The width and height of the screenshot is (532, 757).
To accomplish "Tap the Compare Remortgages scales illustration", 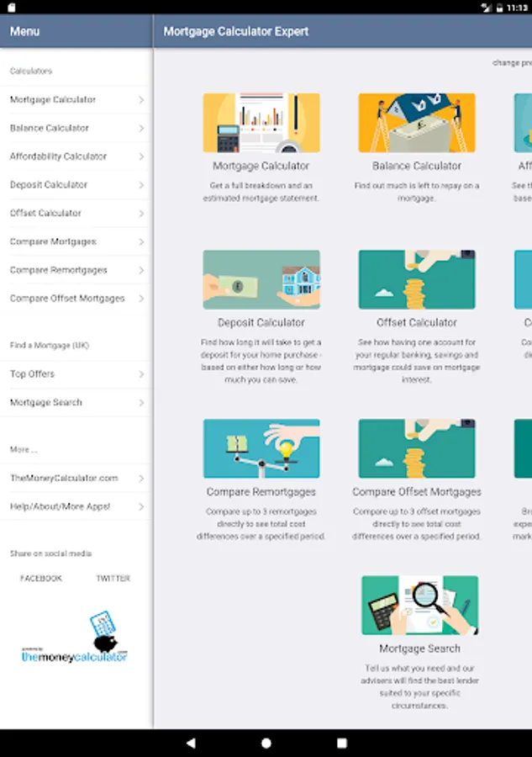I will pyautogui.click(x=261, y=448).
